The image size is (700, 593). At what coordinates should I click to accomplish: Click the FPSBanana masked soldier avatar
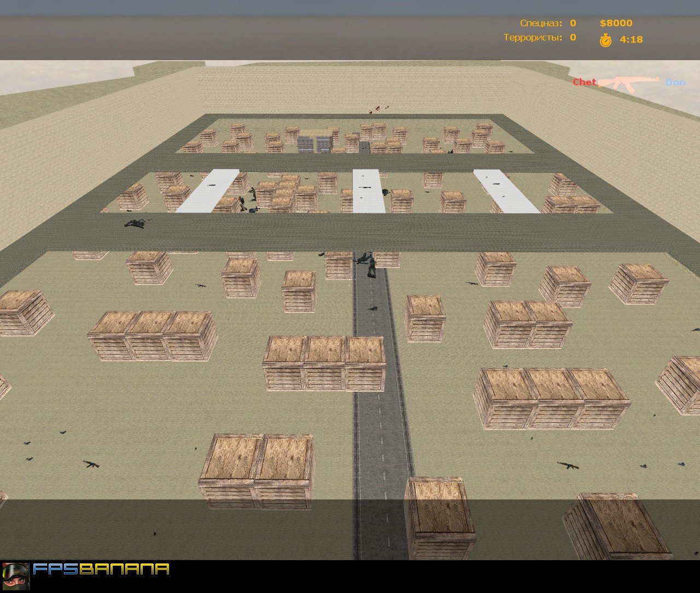16,576
